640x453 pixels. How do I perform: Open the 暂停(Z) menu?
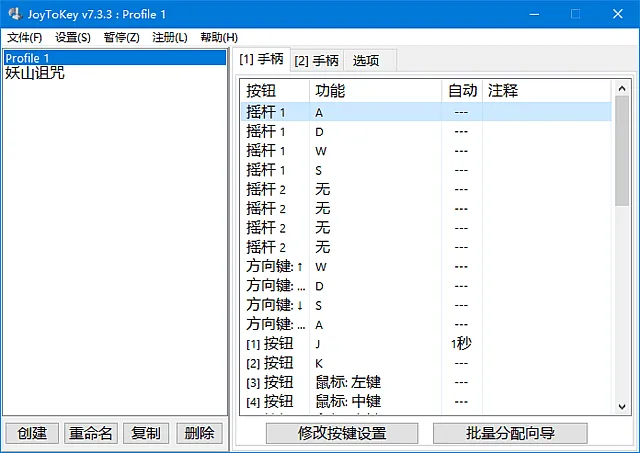pos(121,38)
